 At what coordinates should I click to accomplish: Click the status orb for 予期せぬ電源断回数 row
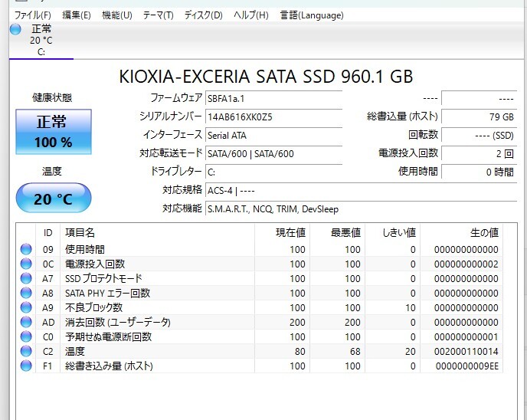point(26,336)
